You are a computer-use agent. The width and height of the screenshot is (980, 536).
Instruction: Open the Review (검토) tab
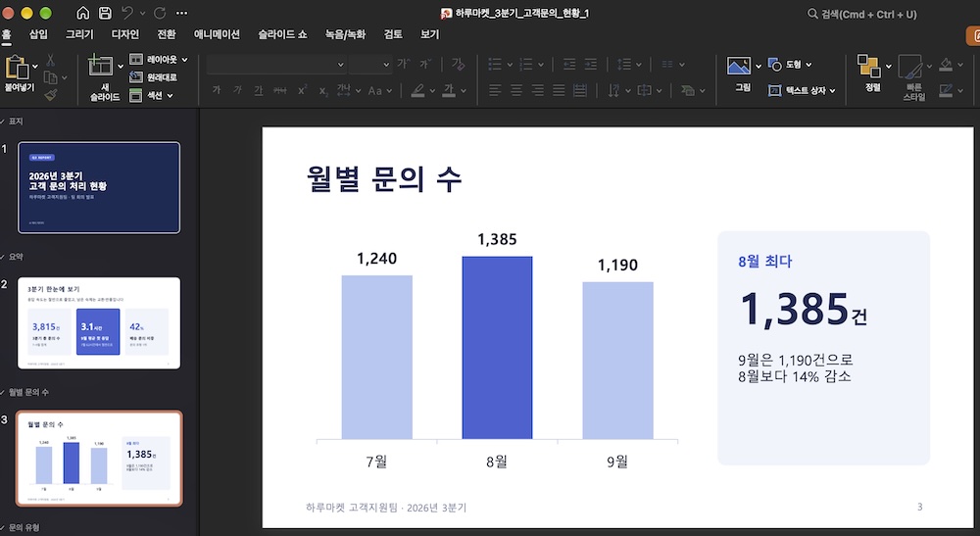(x=393, y=34)
